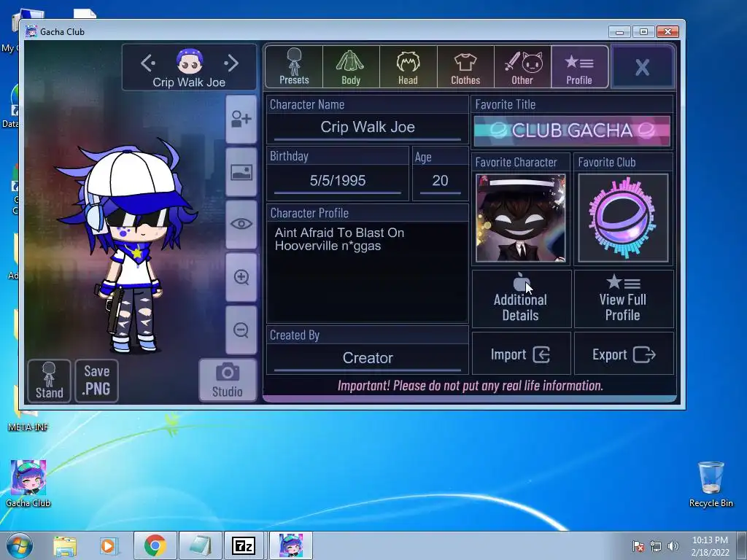Minimize the Gacha Club window
This screenshot has height=560, width=747.
point(620,32)
